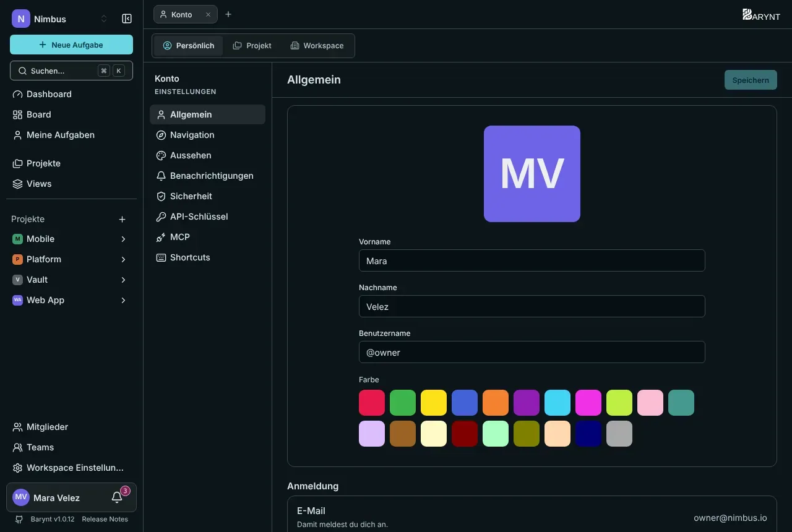The height and width of the screenshot is (532, 792).
Task: Add a new project with the plus icon
Action: (122, 219)
